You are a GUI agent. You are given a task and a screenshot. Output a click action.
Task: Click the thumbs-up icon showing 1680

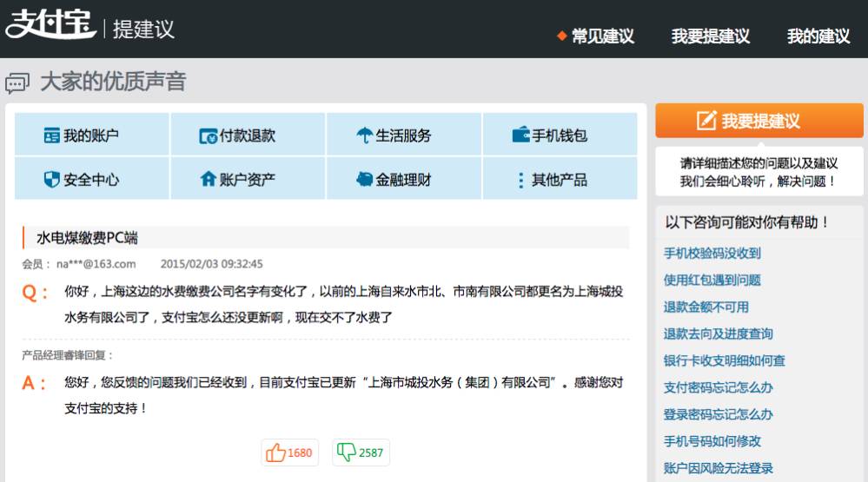coord(275,452)
